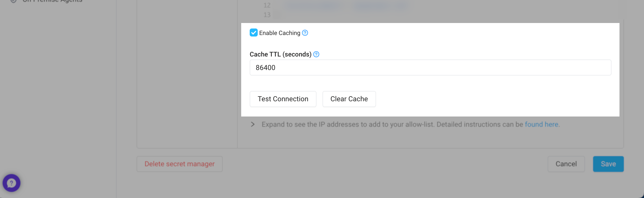Click the blurred code on line 12
The height and width of the screenshot is (198, 644).
pos(345,5)
